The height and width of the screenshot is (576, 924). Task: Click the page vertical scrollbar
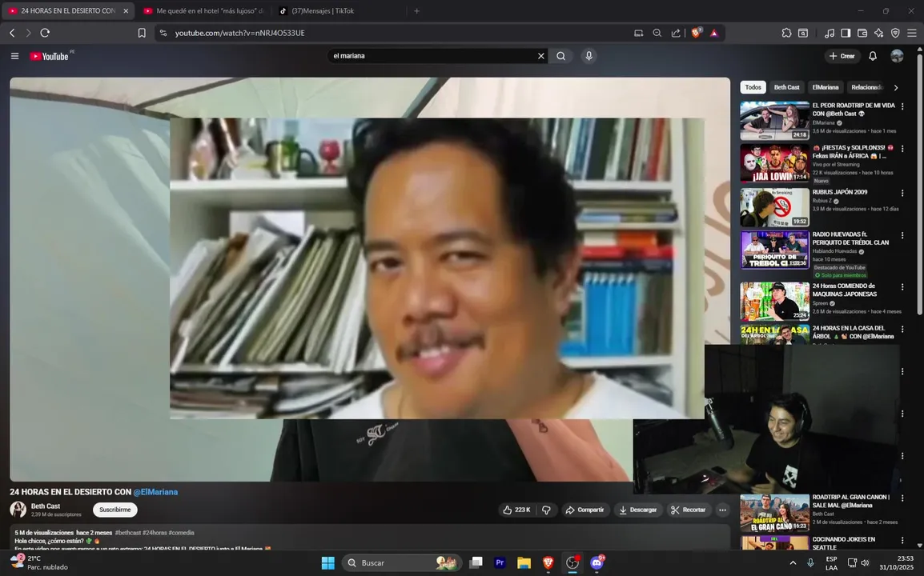(x=919, y=182)
